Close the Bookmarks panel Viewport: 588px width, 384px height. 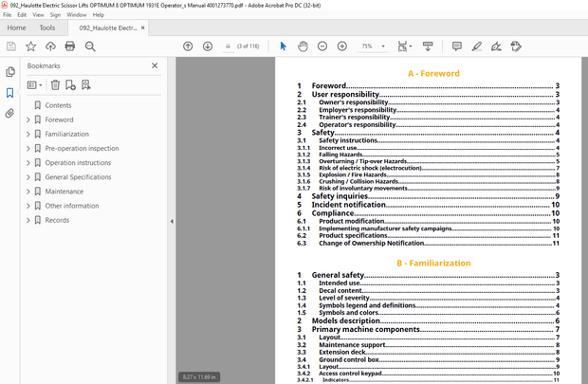point(155,65)
